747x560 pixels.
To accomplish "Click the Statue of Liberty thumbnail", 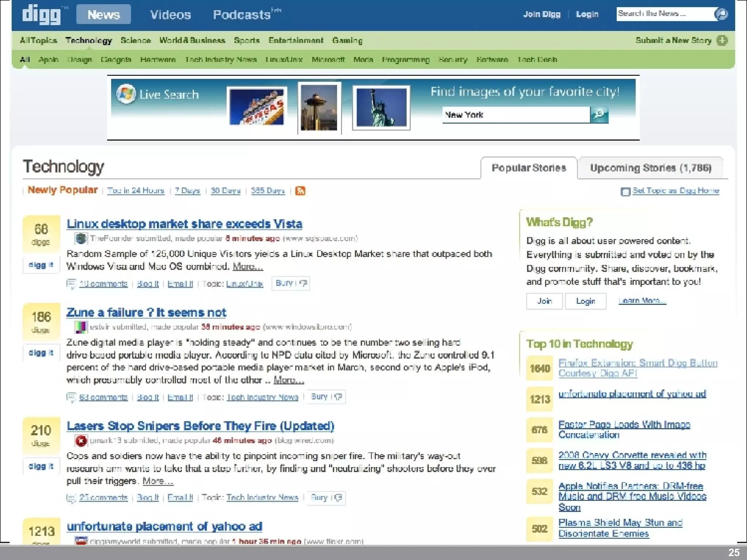I will [381, 108].
